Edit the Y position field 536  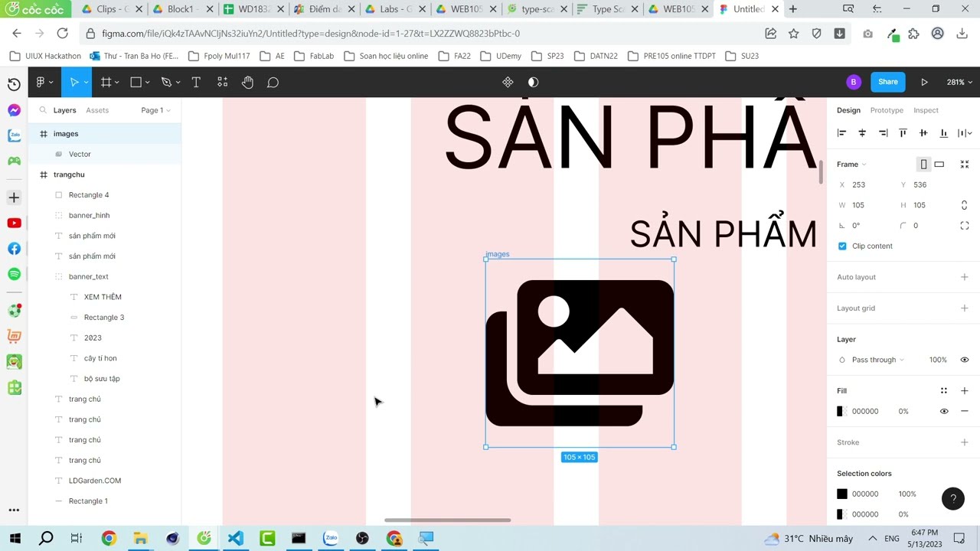pyautogui.click(x=925, y=184)
